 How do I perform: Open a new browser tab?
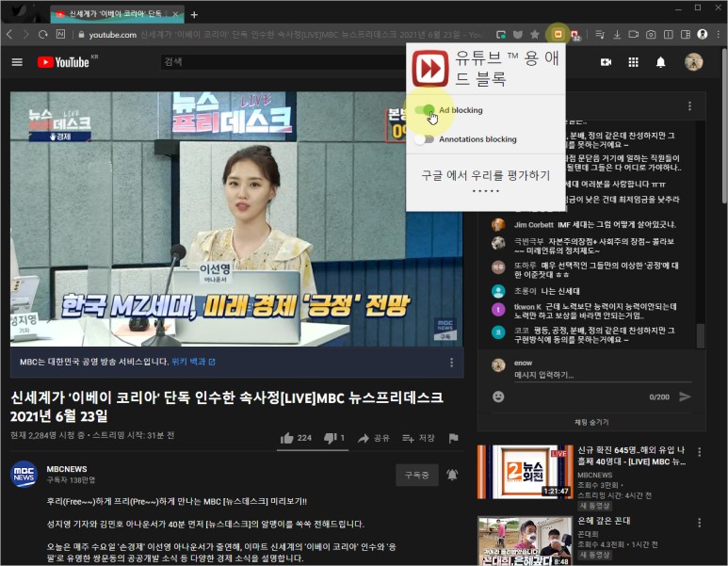coord(194,15)
